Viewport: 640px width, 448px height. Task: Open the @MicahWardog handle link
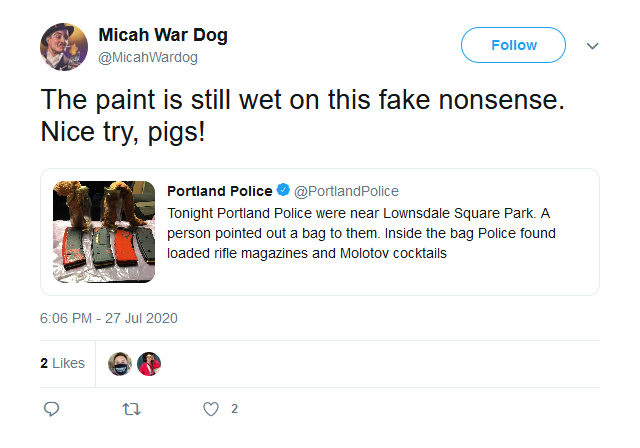148,57
